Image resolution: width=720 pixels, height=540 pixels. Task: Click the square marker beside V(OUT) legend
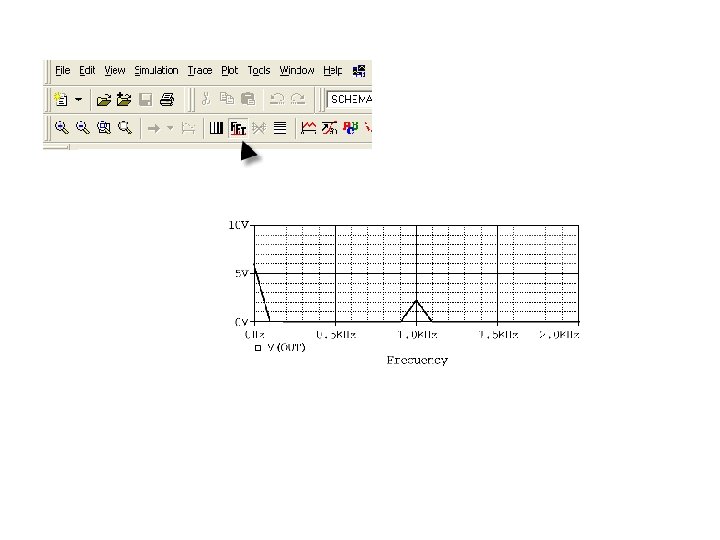(258, 348)
